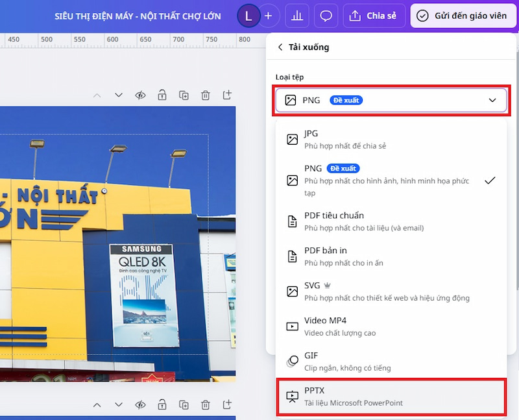Click the horizontal ruler at 600
Viewport: 519px width, 420px height.
pyautogui.click(x=112, y=40)
